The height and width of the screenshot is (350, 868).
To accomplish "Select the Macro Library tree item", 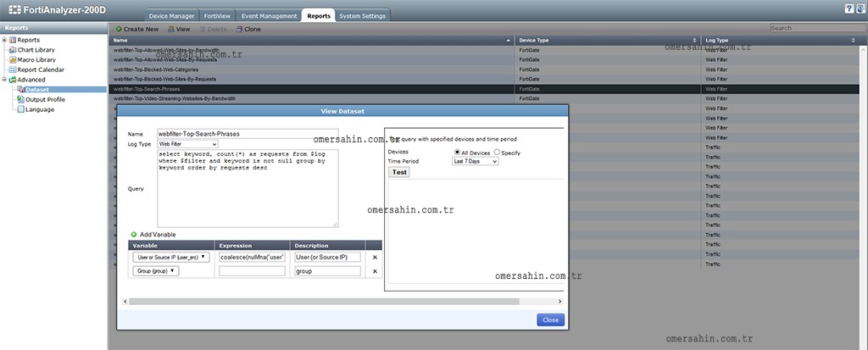I will point(36,60).
